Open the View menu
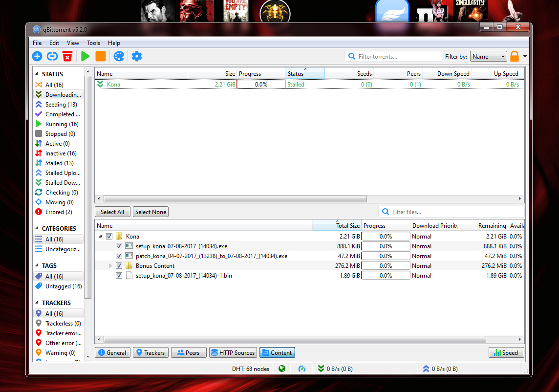This screenshot has width=559, height=392. point(73,43)
